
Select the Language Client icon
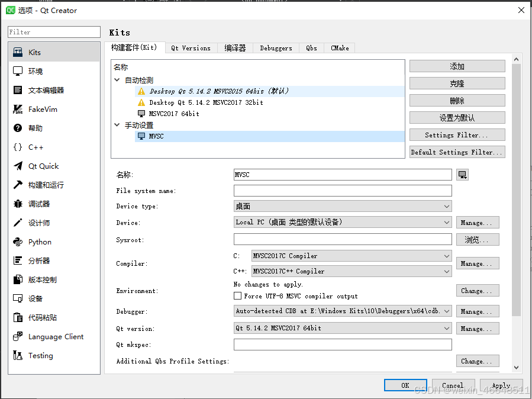pyautogui.click(x=18, y=337)
